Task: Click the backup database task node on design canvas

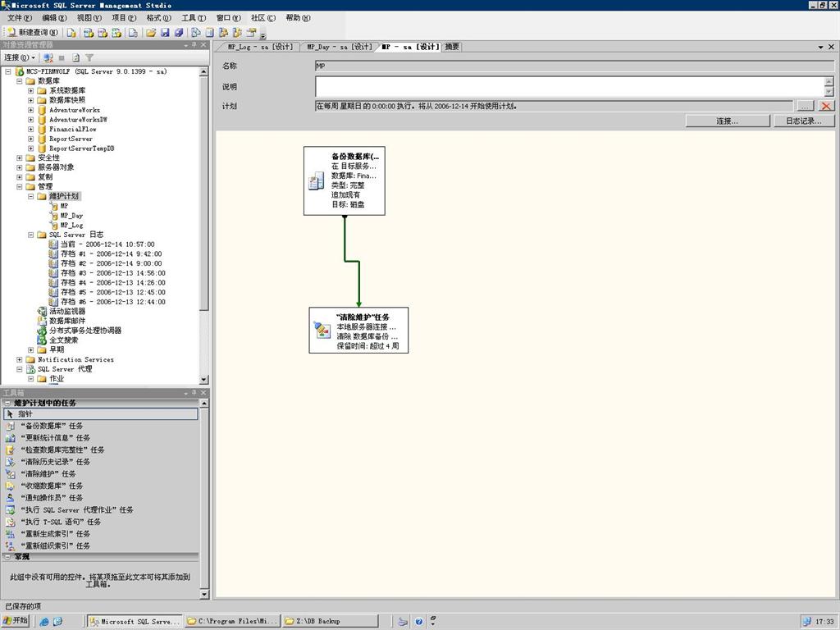Action: (345, 180)
